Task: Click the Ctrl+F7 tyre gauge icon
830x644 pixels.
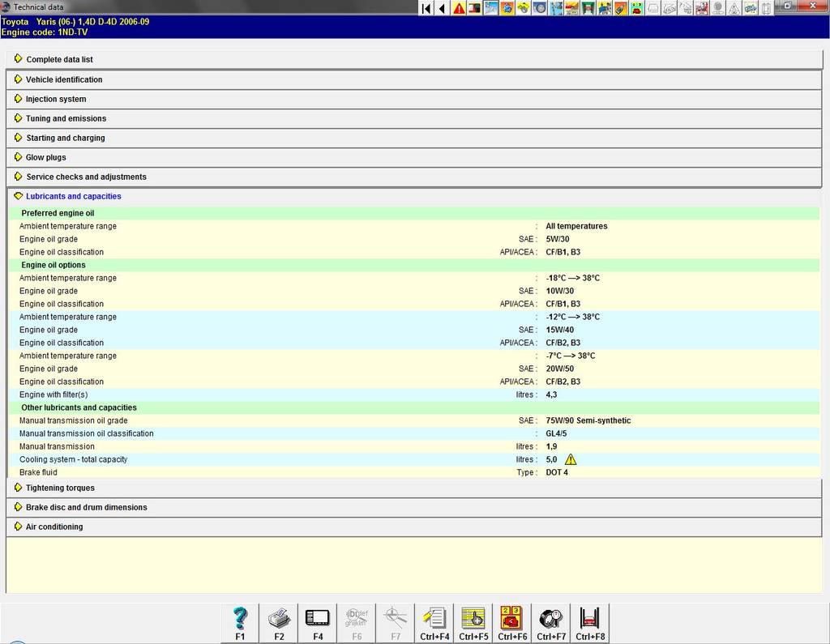Action: point(551,624)
